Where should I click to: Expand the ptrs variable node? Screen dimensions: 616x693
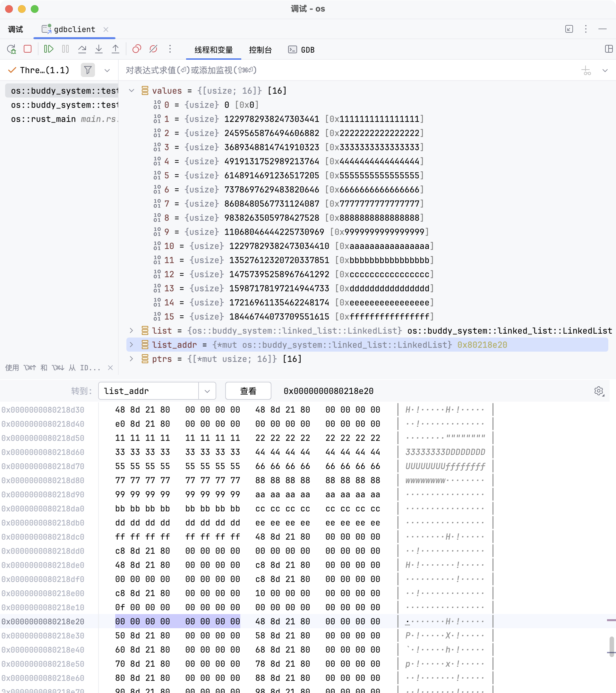(x=132, y=359)
